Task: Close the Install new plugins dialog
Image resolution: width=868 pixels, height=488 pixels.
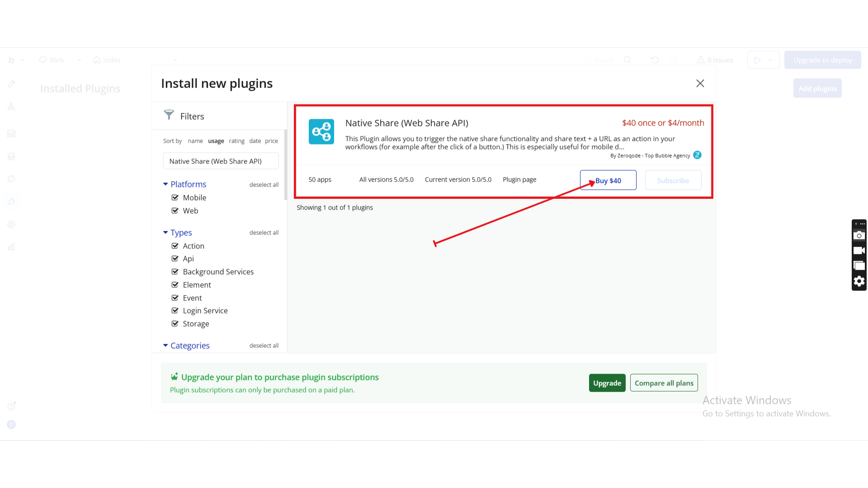Action: click(x=700, y=83)
